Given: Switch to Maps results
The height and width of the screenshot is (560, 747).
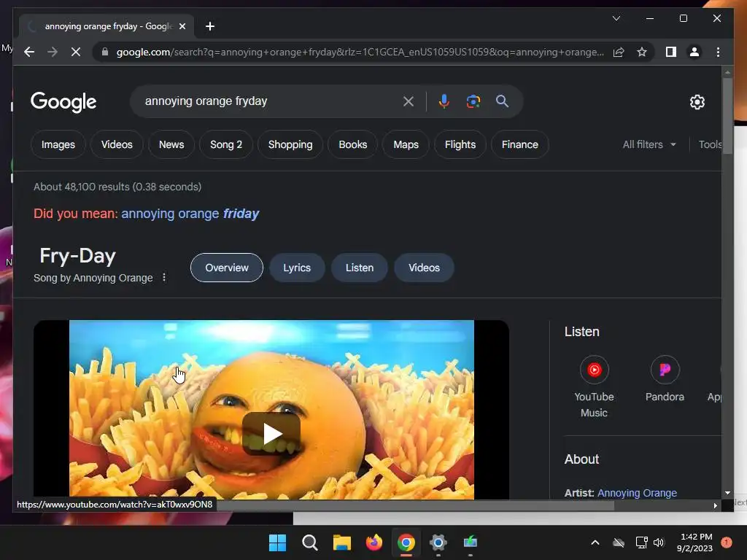Looking at the screenshot, I should (x=406, y=144).
